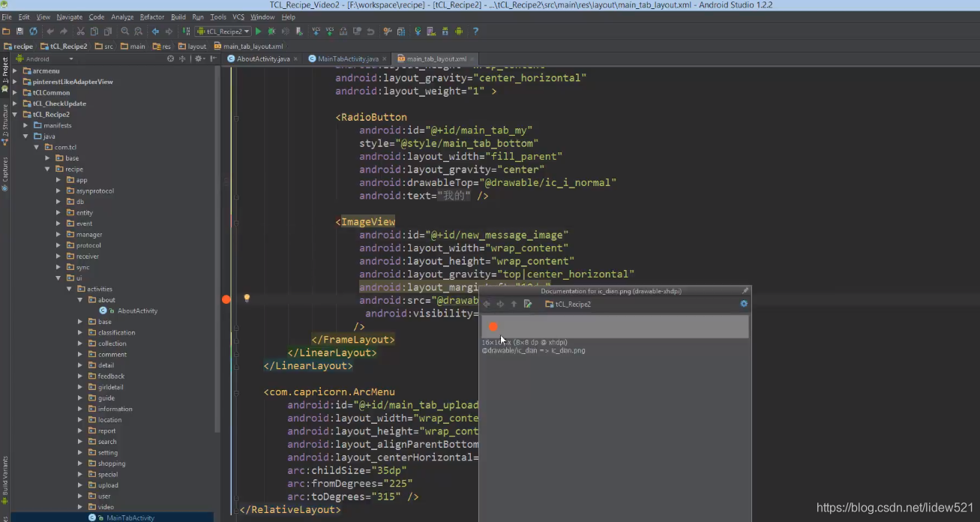Save all files with the disk icon
Image resolution: width=980 pixels, height=522 pixels.
[x=21, y=31]
